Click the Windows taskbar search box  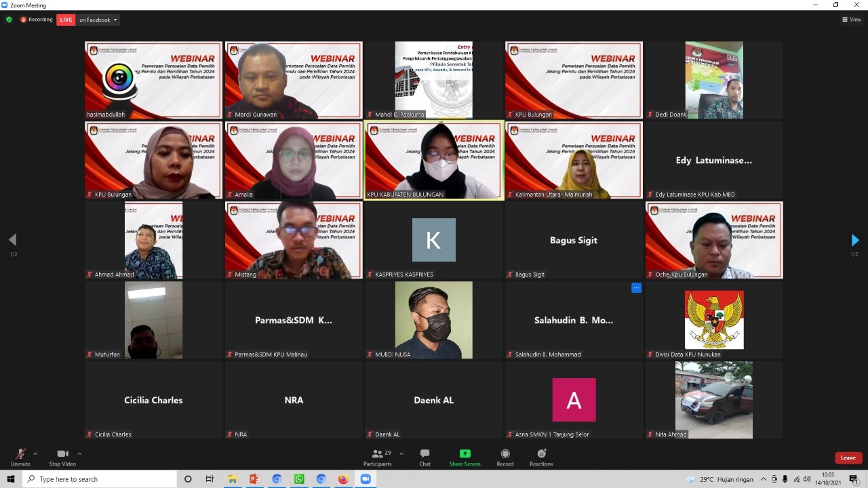point(100,479)
